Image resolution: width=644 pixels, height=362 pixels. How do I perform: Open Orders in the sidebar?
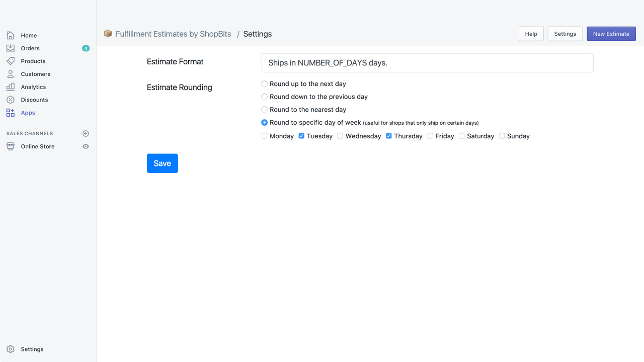click(30, 48)
